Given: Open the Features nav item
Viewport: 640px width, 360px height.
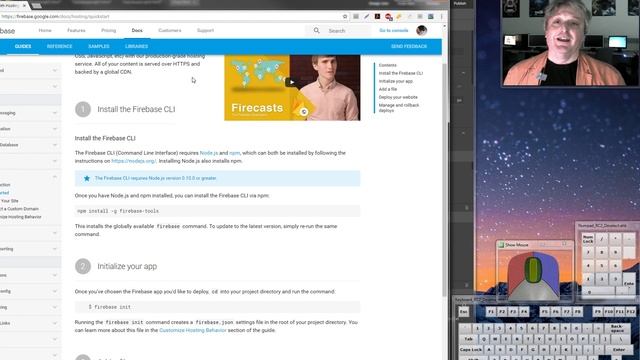Looking at the screenshot, I should 76,31.
